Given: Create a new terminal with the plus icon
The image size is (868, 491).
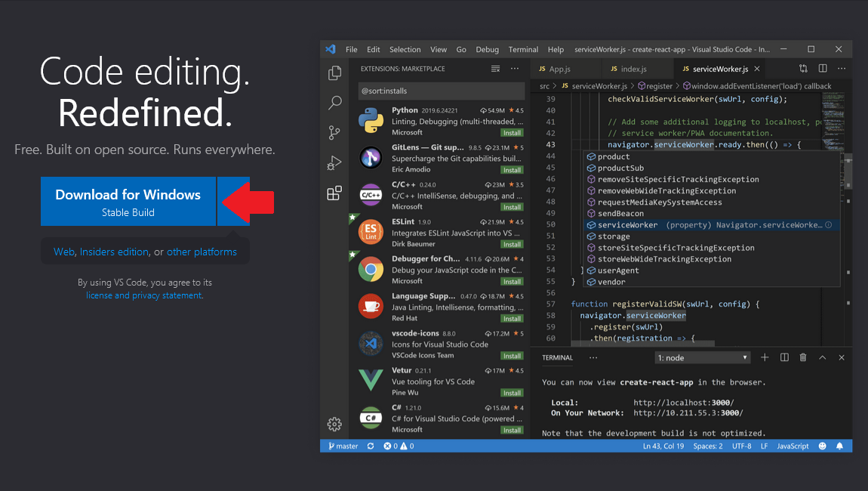Looking at the screenshot, I should 765,357.
